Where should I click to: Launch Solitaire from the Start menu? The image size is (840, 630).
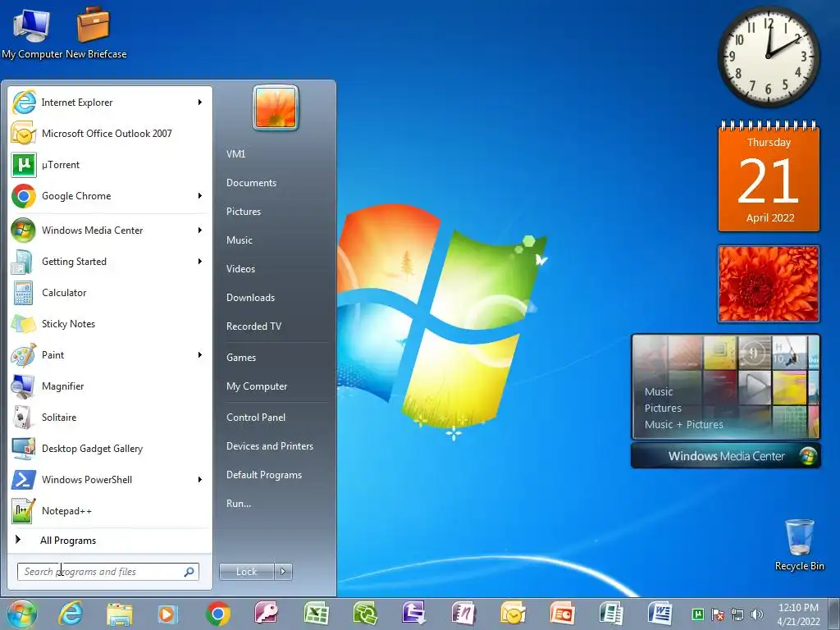tap(110, 418)
